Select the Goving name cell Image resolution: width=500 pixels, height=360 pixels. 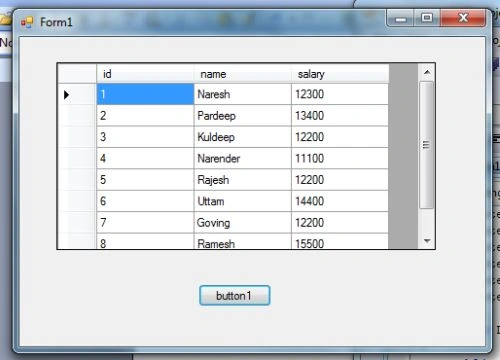coord(243,222)
